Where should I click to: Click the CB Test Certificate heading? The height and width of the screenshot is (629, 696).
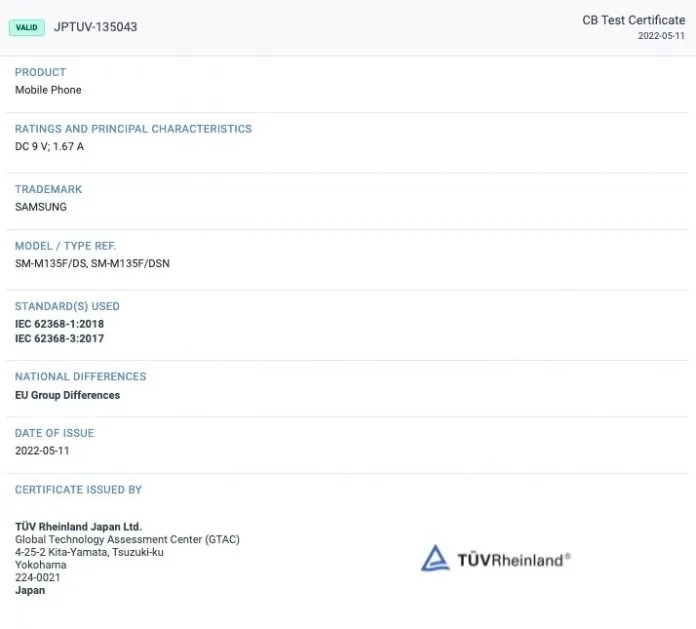(x=633, y=20)
